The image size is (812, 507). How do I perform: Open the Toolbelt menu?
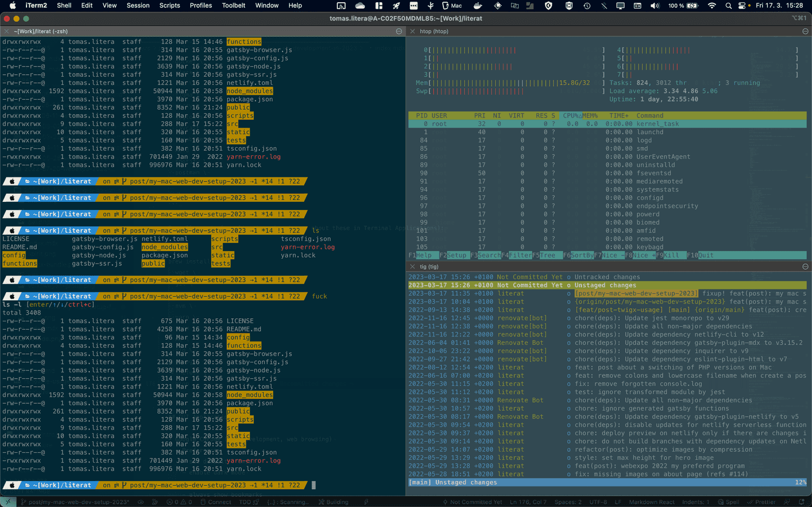coord(233,5)
